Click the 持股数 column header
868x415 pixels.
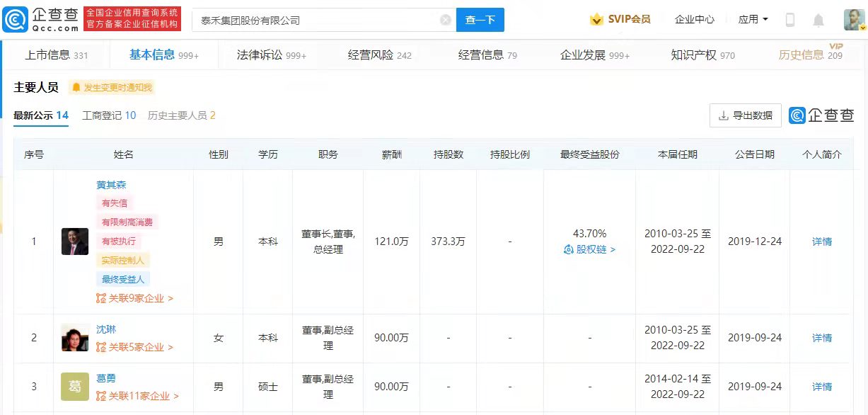pos(448,154)
